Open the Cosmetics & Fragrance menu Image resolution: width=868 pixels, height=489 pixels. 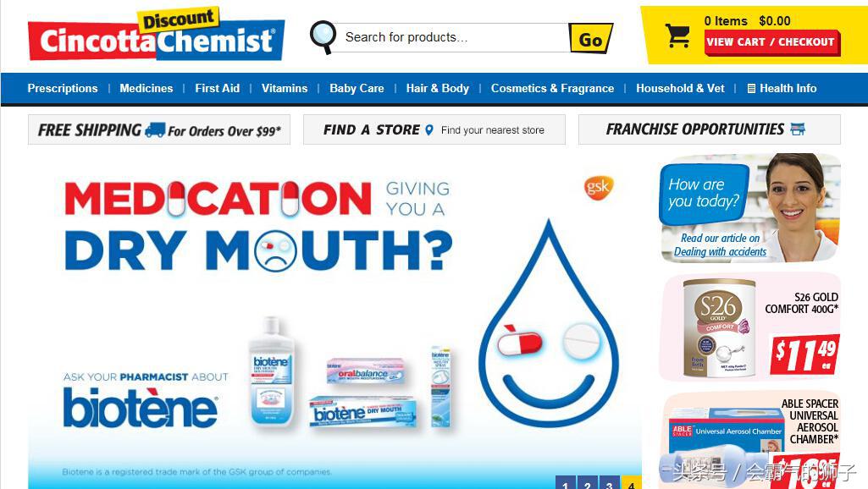point(552,89)
